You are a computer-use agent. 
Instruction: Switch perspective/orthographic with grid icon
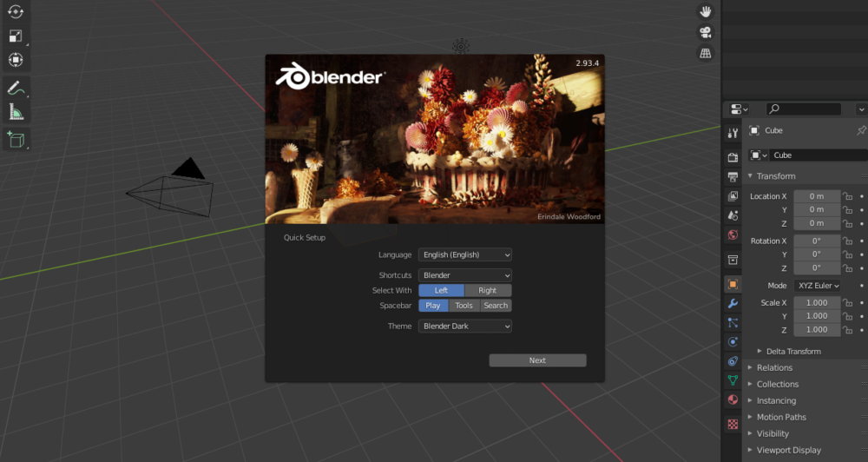click(705, 54)
